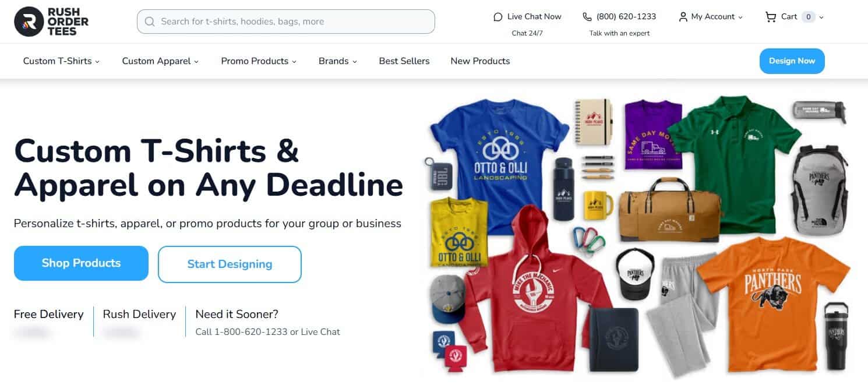Screen dimensions: 868x392
Task: Click the Live Chat speech bubble icon
Action: [497, 17]
